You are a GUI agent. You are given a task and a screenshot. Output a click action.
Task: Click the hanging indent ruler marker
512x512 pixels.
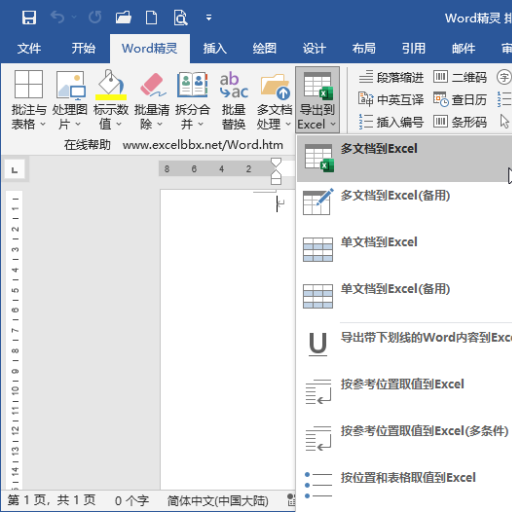click(x=276, y=175)
